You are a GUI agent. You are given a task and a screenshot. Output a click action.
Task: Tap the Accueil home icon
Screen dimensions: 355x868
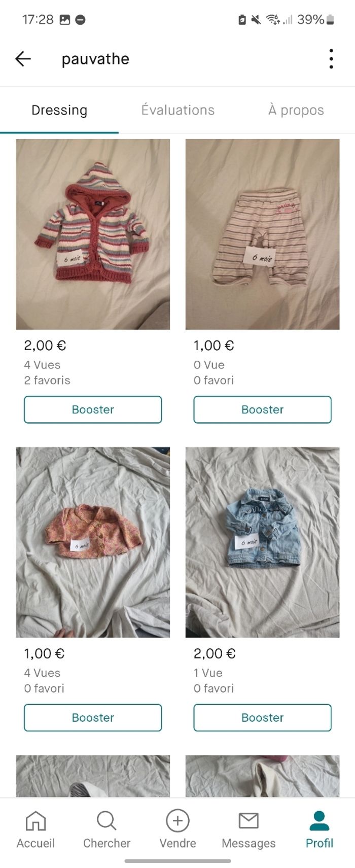tap(35, 820)
